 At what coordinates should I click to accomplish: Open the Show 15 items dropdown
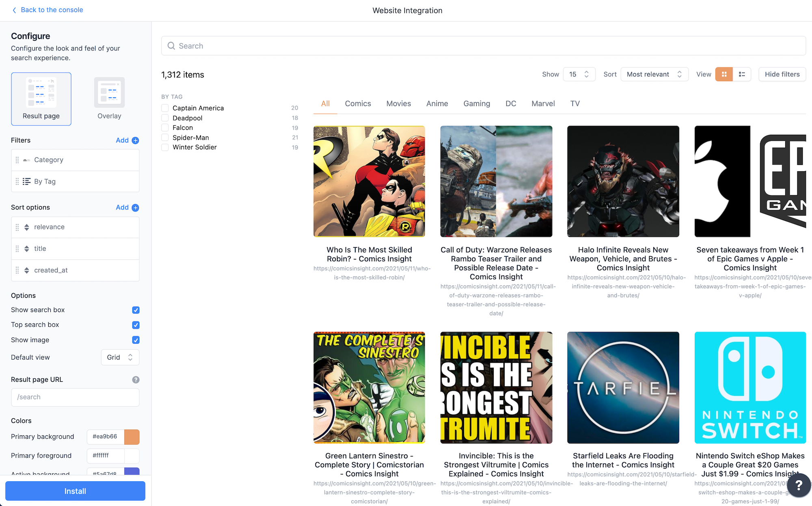click(579, 74)
